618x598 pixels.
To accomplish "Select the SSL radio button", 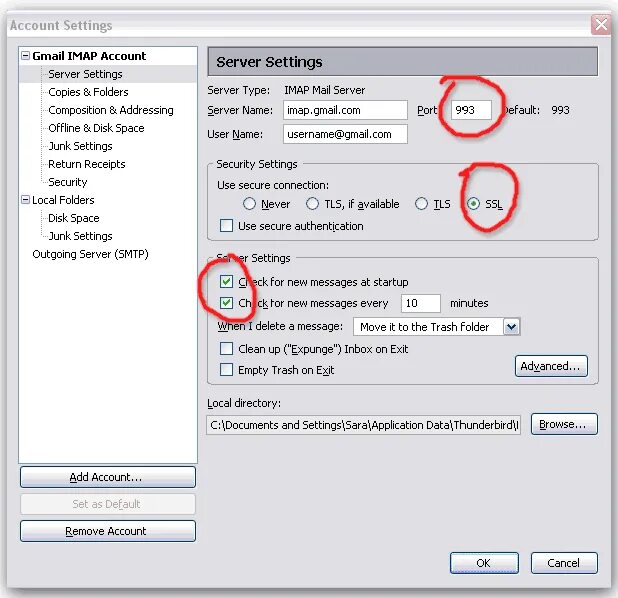I will [x=473, y=204].
